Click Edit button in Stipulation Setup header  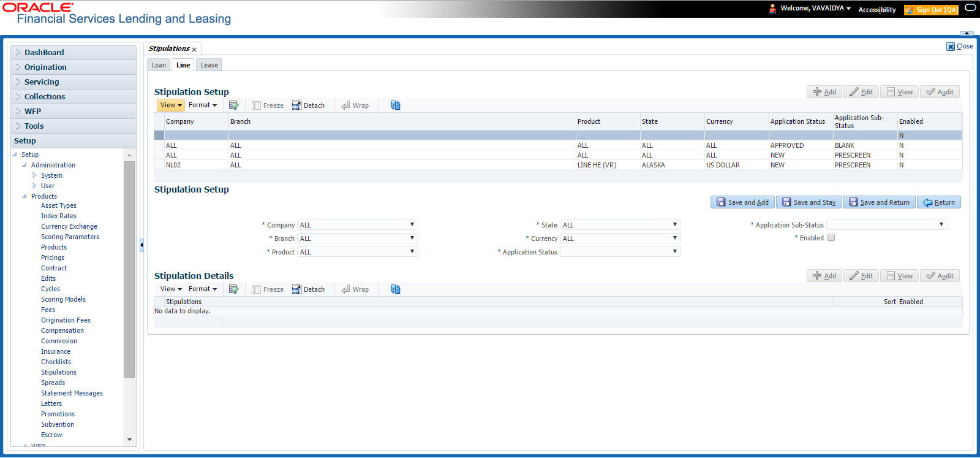[x=861, y=92]
